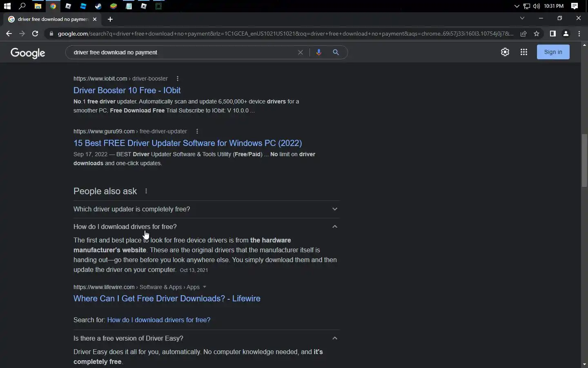Go forward in browser history

click(x=22, y=34)
